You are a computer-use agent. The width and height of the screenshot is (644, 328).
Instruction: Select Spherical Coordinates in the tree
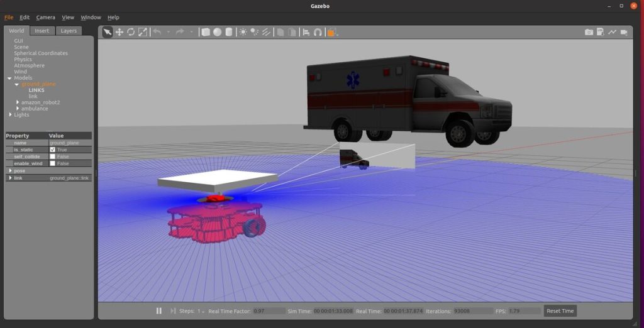click(x=41, y=53)
